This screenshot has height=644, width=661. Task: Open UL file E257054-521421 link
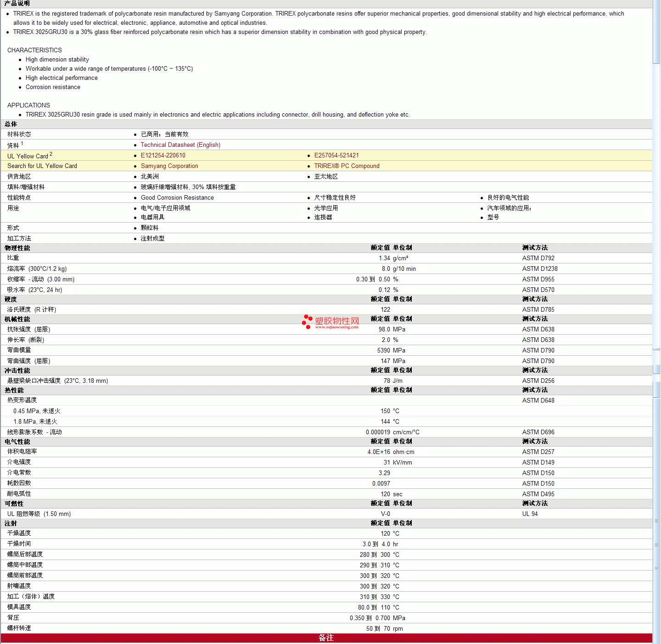point(336,156)
